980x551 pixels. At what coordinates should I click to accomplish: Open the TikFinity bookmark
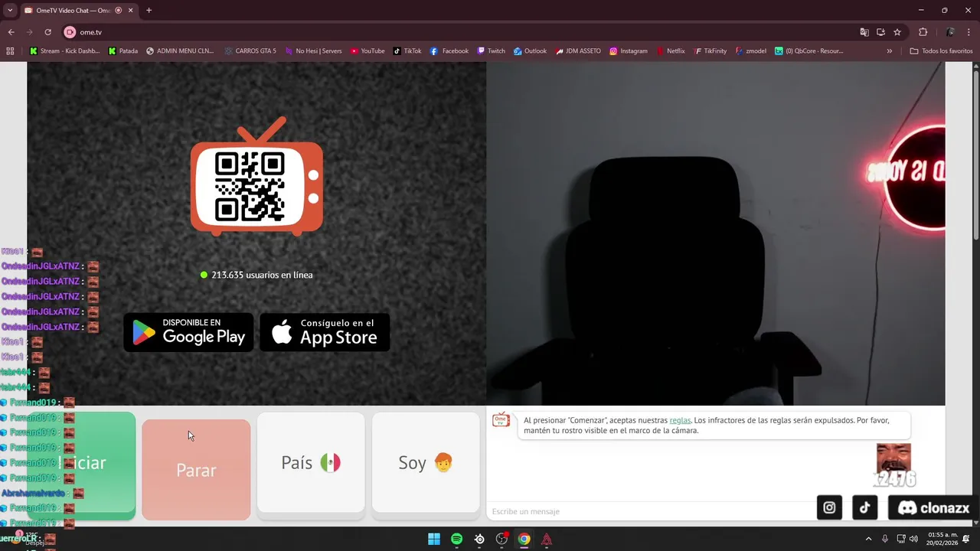point(710,51)
